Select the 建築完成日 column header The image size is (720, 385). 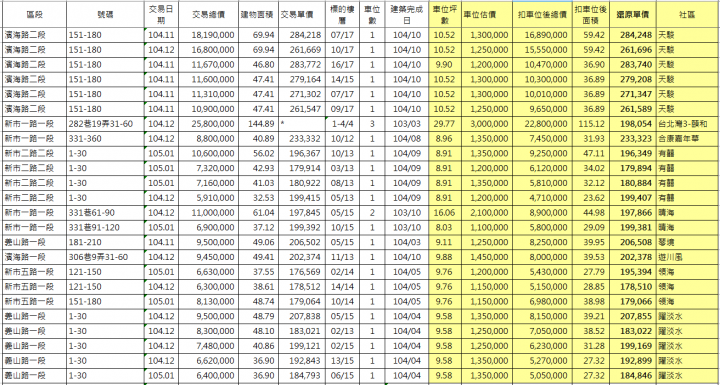(406, 15)
